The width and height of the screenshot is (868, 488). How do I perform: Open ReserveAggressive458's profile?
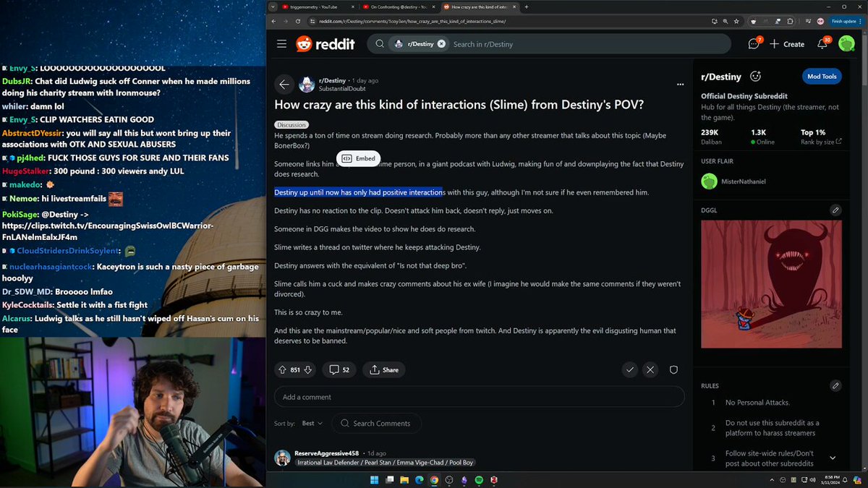pyautogui.click(x=326, y=453)
